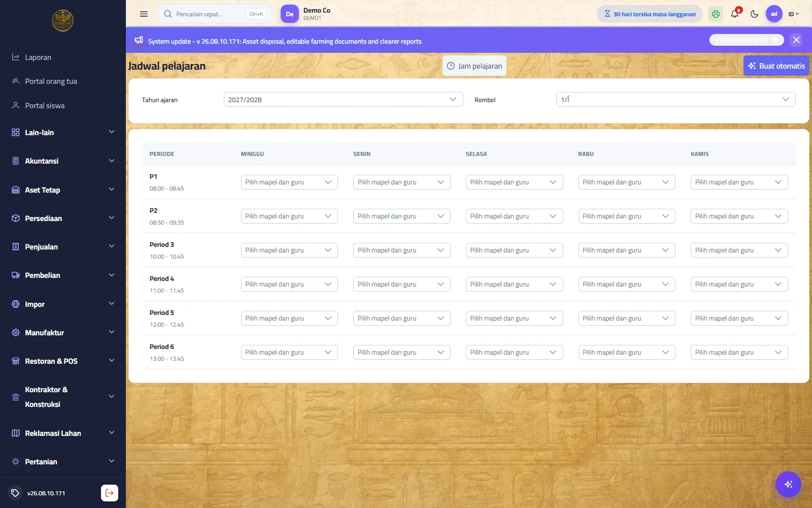This screenshot has width=812, height=508.
Task: Select mapel for Period 6 on Senin
Action: [x=402, y=353]
